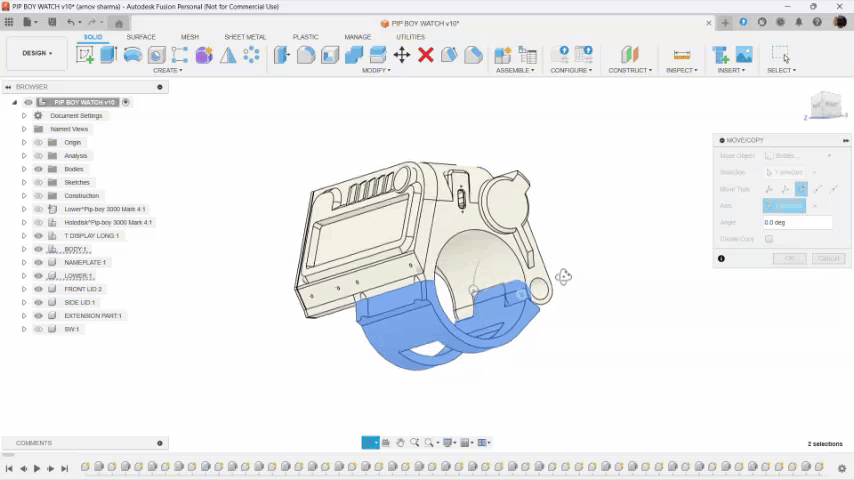The width and height of the screenshot is (854, 480).
Task: Expand the Document Settings node
Action: pos(24,116)
